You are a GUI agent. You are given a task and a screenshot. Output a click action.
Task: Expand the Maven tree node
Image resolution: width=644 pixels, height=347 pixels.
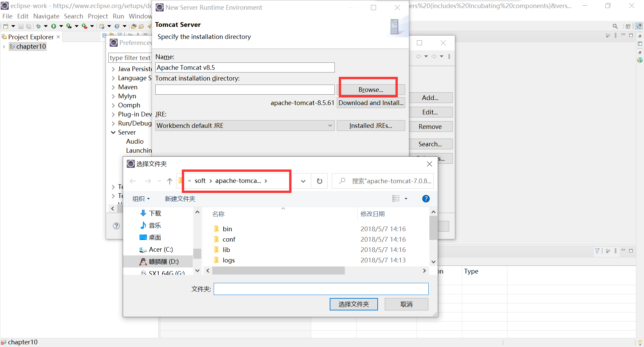pyautogui.click(x=113, y=87)
